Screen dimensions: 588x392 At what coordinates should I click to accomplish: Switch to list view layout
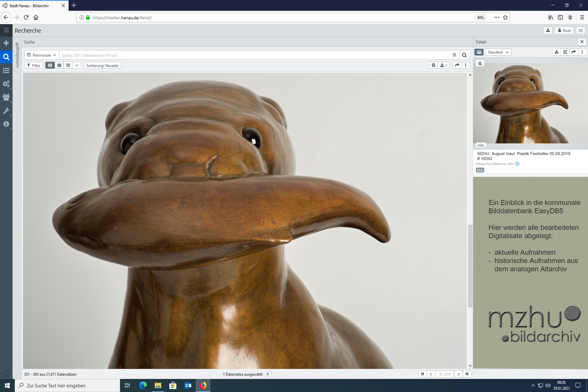coord(59,65)
